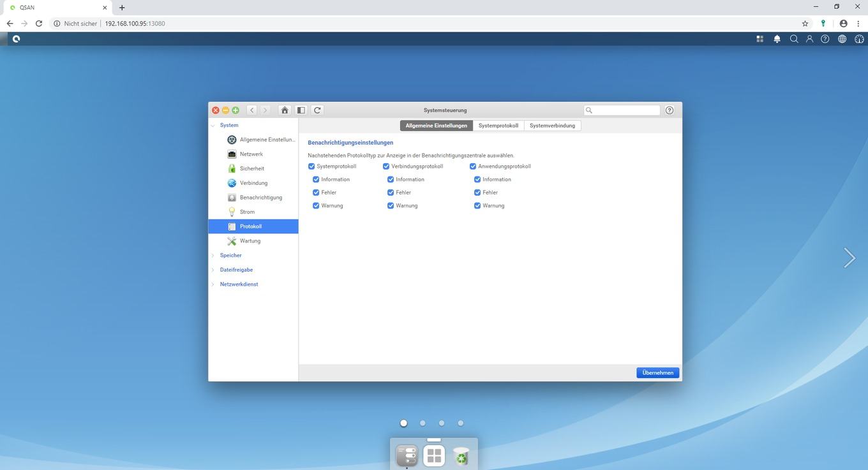Click the Übernehmen button

(658, 373)
